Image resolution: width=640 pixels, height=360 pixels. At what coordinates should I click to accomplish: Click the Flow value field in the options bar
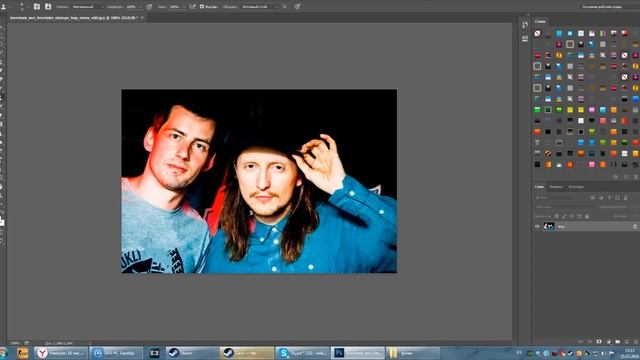point(174,7)
